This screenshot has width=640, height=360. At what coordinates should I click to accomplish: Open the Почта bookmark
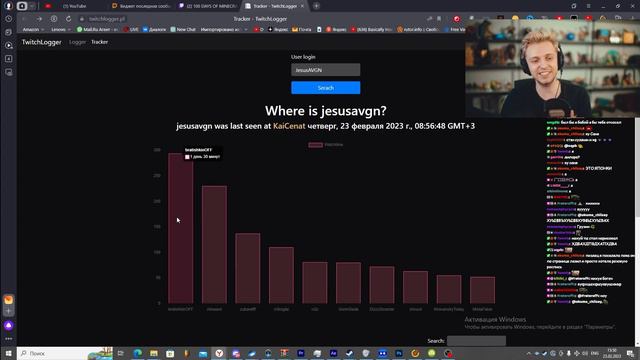[301, 29]
